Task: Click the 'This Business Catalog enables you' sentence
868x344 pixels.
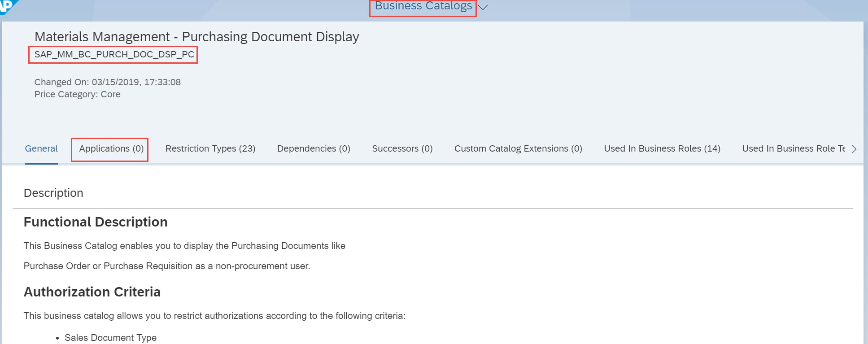Action: click(x=184, y=246)
